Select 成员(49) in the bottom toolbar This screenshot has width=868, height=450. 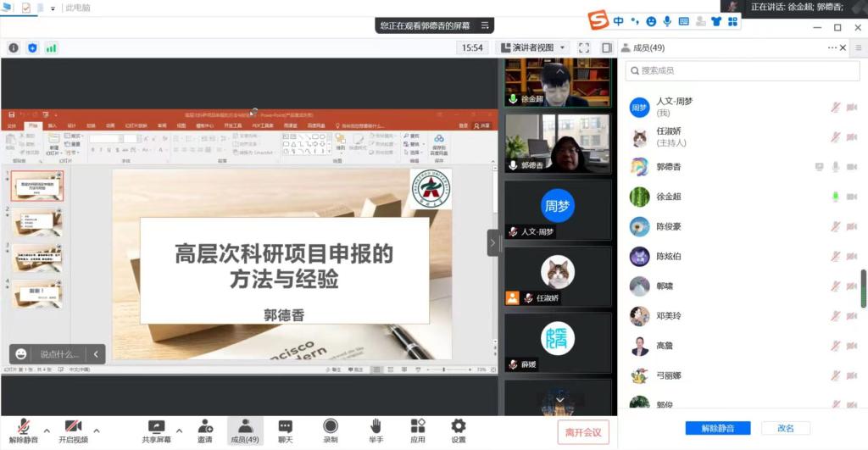pos(245,431)
